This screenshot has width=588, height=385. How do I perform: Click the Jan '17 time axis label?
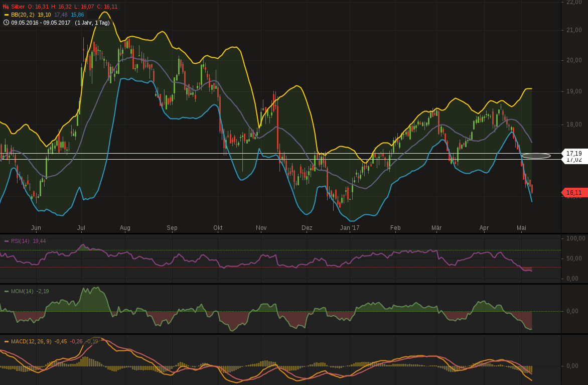coord(350,228)
